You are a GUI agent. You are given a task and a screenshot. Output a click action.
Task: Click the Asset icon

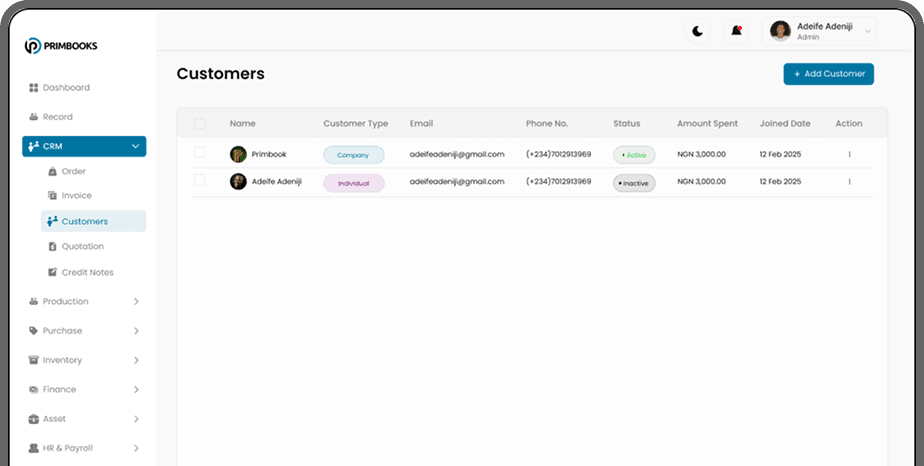34,419
